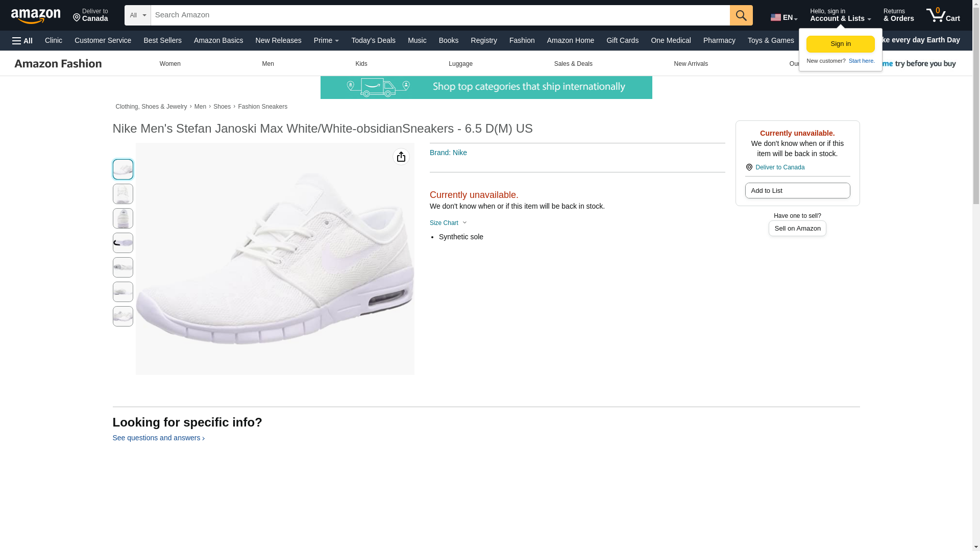Open the Account & Lists dropdown

pos(840,15)
